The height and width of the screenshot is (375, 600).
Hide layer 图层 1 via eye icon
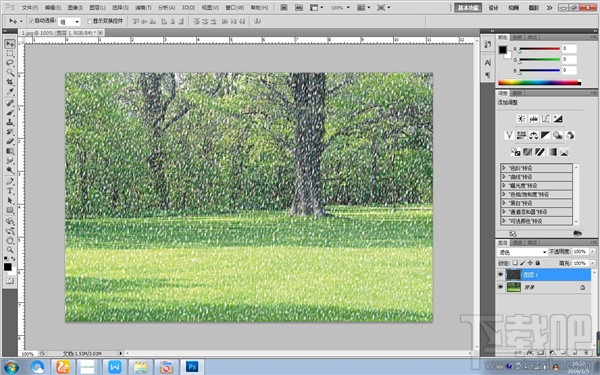coord(501,274)
